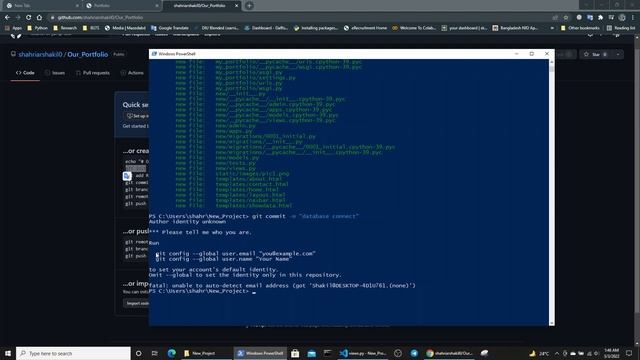Open the Chrome three-dot menu
The height and width of the screenshot is (360, 640).
[633, 18]
